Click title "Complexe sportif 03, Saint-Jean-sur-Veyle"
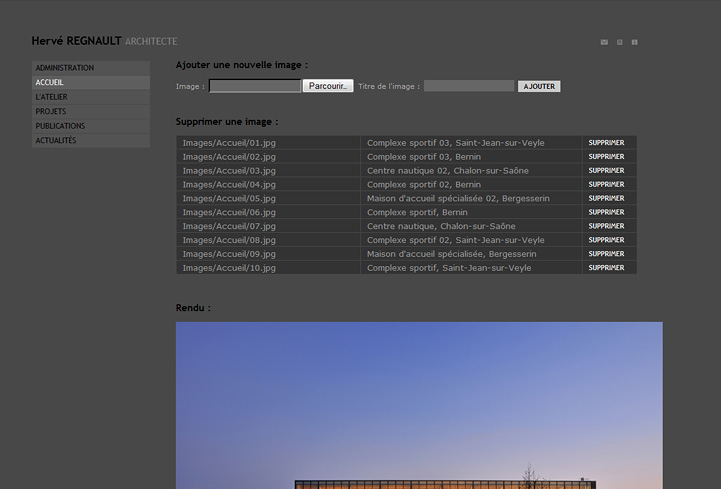 pos(455,143)
